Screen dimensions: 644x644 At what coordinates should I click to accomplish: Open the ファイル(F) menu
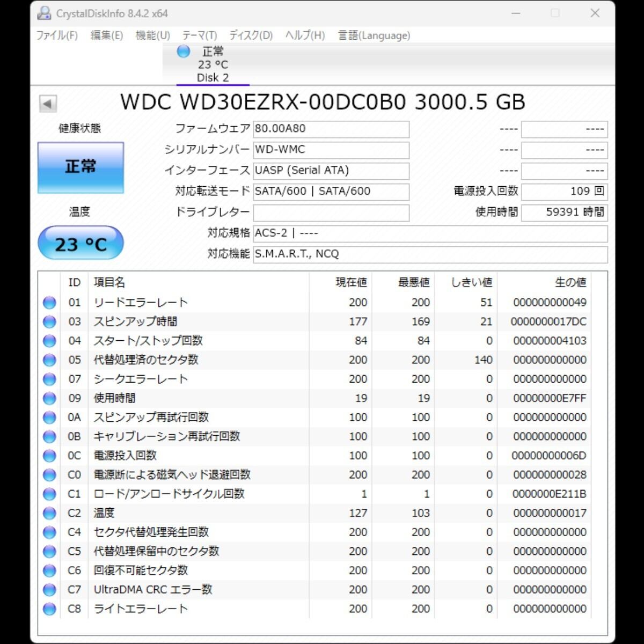(57, 35)
